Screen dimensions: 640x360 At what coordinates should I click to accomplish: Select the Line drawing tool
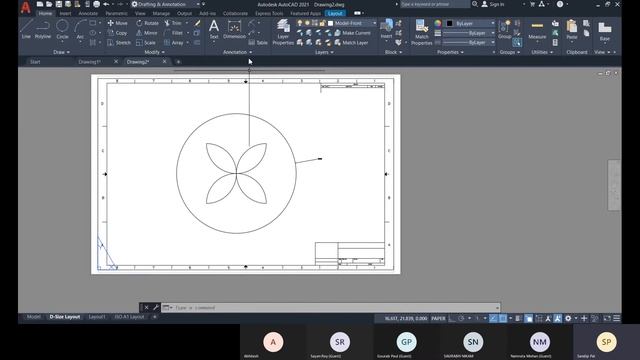pyautogui.click(x=26, y=29)
